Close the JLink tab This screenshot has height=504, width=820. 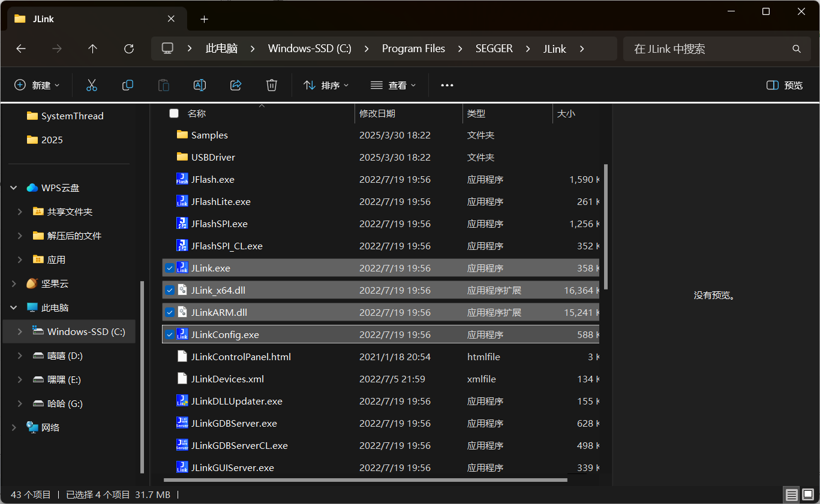pyautogui.click(x=171, y=19)
